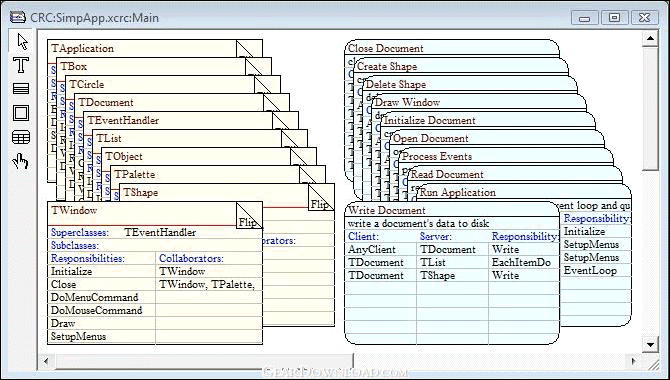
Task: Click the Subclasses label in TWindow card
Action: pyautogui.click(x=75, y=245)
